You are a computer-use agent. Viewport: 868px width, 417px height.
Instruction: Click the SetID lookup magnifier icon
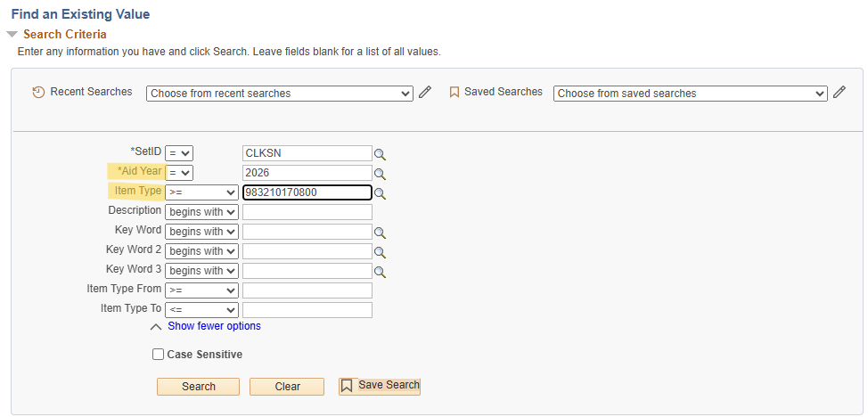click(x=380, y=153)
